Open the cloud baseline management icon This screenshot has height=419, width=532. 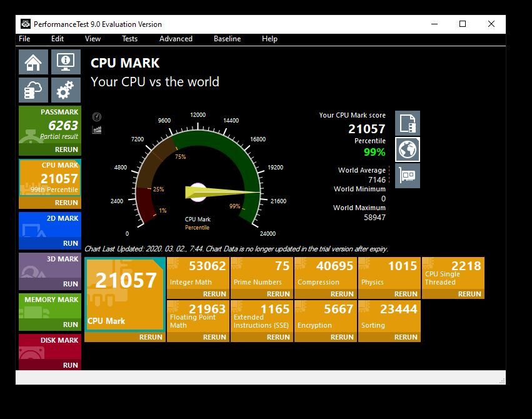click(x=33, y=90)
